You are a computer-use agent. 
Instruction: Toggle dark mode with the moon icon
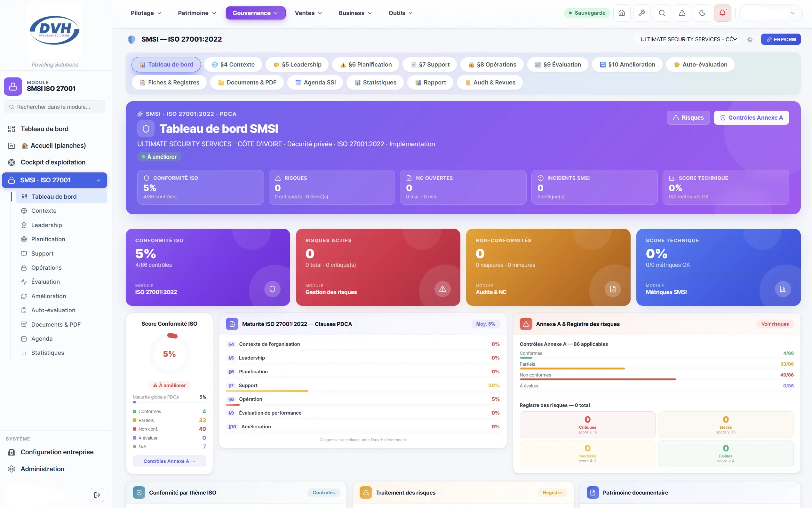pyautogui.click(x=702, y=13)
